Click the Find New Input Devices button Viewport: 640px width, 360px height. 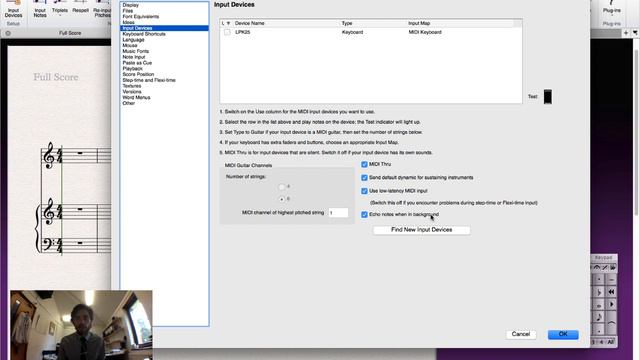tap(421, 230)
